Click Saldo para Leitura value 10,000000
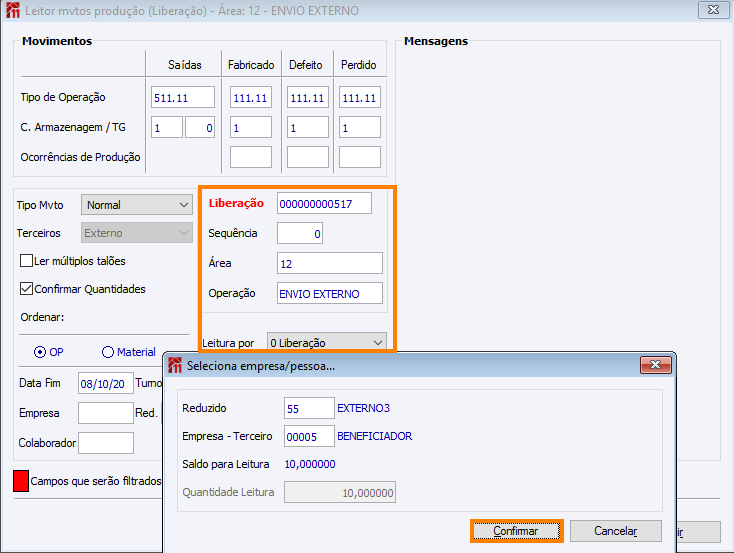This screenshot has height=553, width=734. pos(310,464)
